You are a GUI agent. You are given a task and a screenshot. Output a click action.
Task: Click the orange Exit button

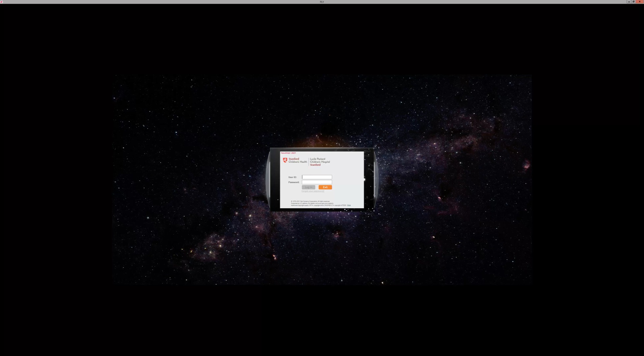(x=325, y=187)
